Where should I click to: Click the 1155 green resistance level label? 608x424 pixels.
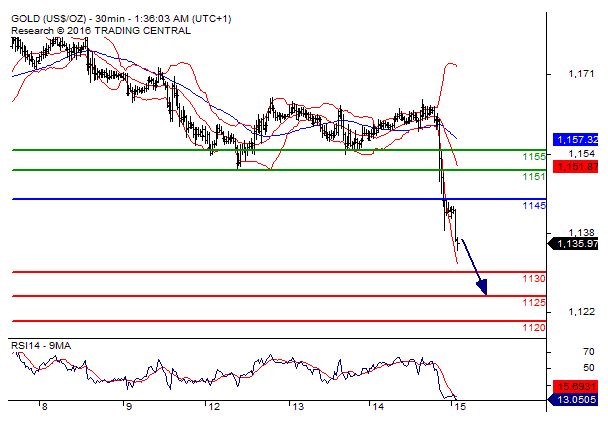pyautogui.click(x=534, y=156)
